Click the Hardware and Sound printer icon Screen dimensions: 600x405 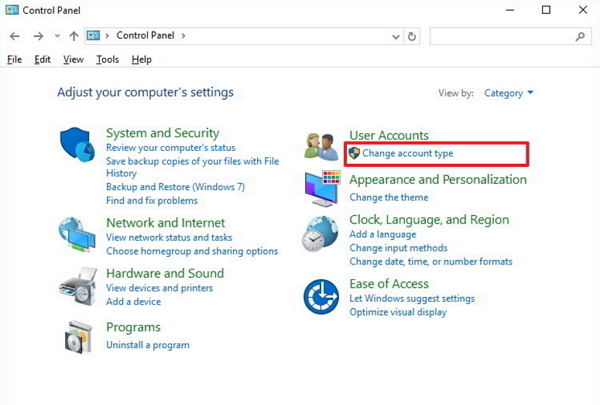(78, 286)
